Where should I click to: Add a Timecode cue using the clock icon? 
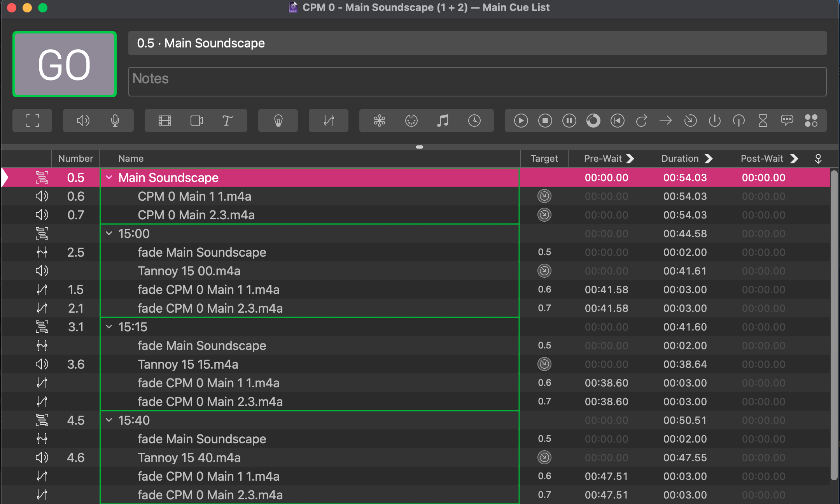click(474, 121)
